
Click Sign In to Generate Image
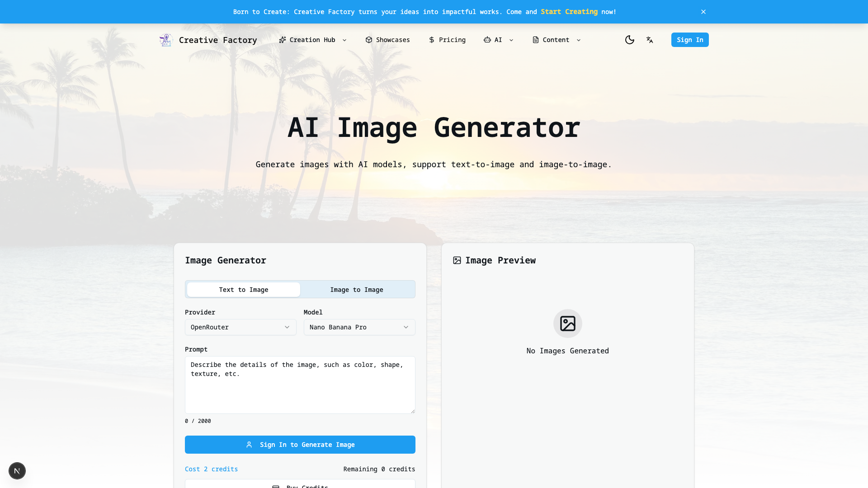pyautogui.click(x=300, y=445)
